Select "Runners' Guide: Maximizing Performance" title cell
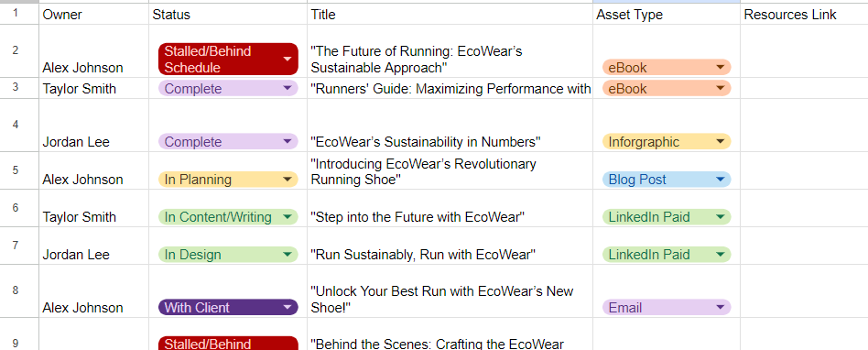The image size is (868, 350). click(x=450, y=88)
